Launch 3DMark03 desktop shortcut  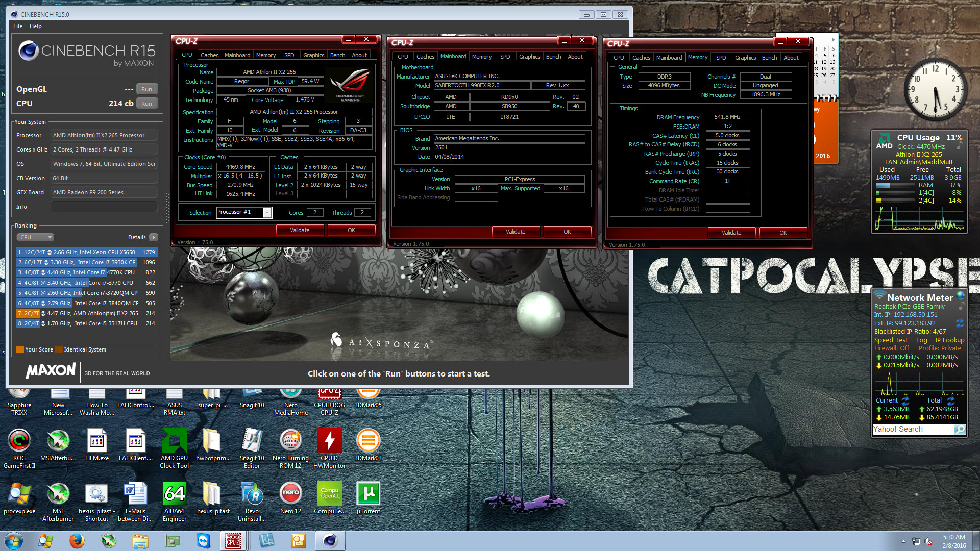[369, 445]
